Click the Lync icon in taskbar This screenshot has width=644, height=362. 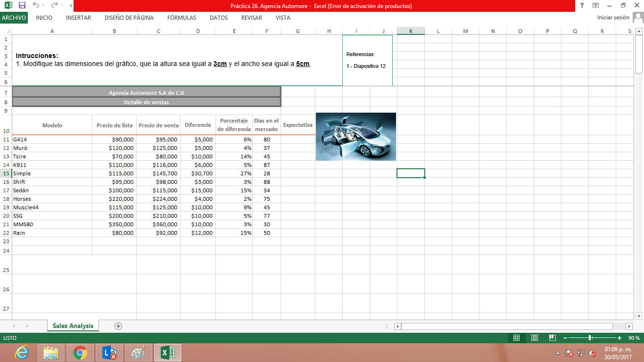[x=109, y=352]
